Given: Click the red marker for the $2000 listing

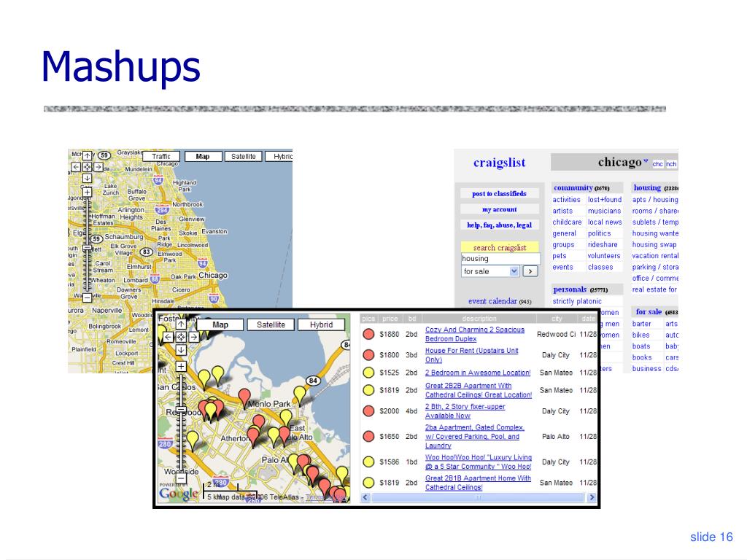Looking at the screenshot, I should [x=368, y=411].
